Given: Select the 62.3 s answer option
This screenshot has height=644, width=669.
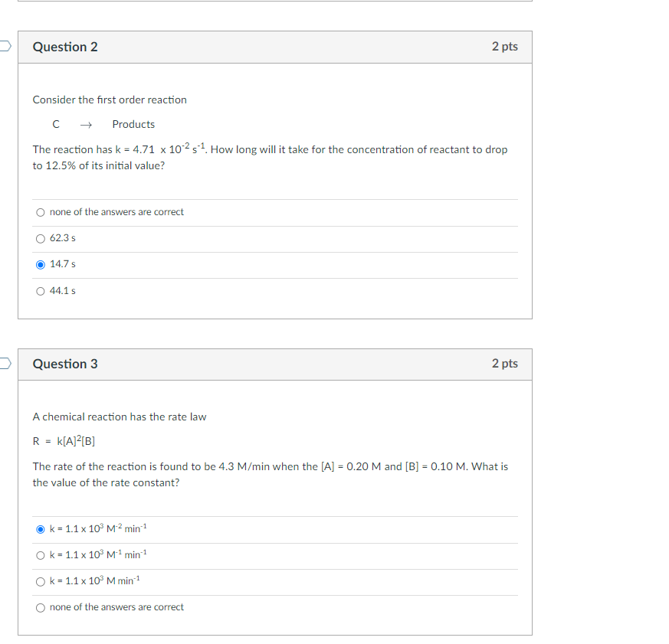Looking at the screenshot, I should coord(40,238).
